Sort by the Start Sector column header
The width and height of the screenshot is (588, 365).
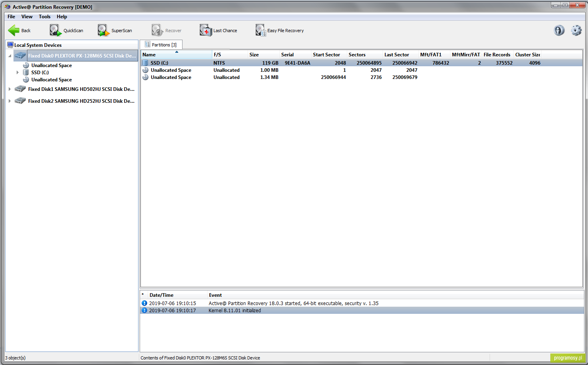coord(329,54)
